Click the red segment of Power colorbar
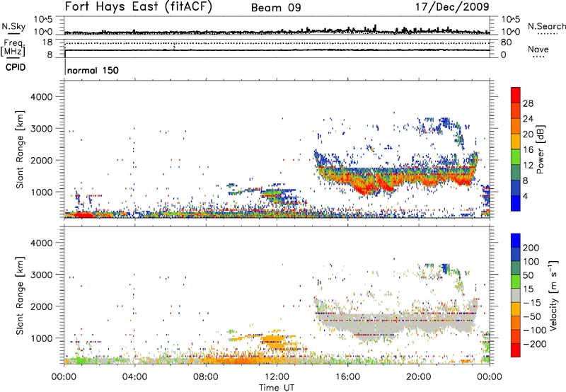This screenshot has width=566, height=392. point(516,95)
